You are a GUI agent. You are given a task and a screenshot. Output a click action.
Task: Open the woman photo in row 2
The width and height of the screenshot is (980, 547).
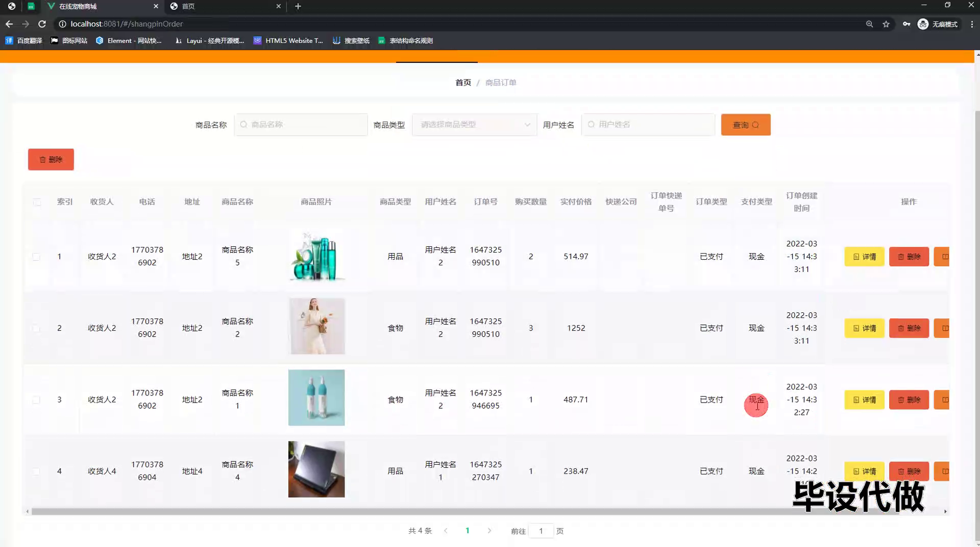pyautogui.click(x=316, y=326)
